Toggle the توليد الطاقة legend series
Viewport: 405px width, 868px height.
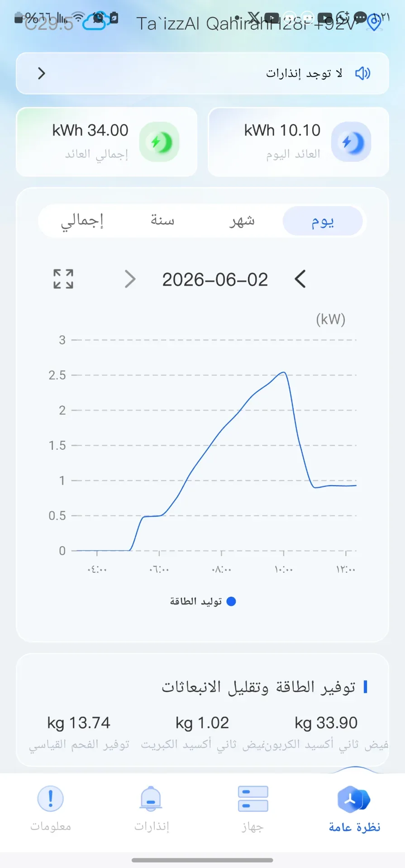(x=203, y=601)
